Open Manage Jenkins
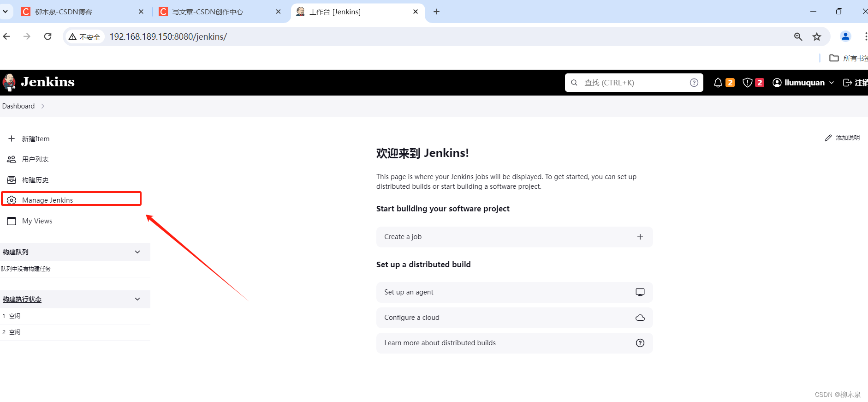 (48, 200)
